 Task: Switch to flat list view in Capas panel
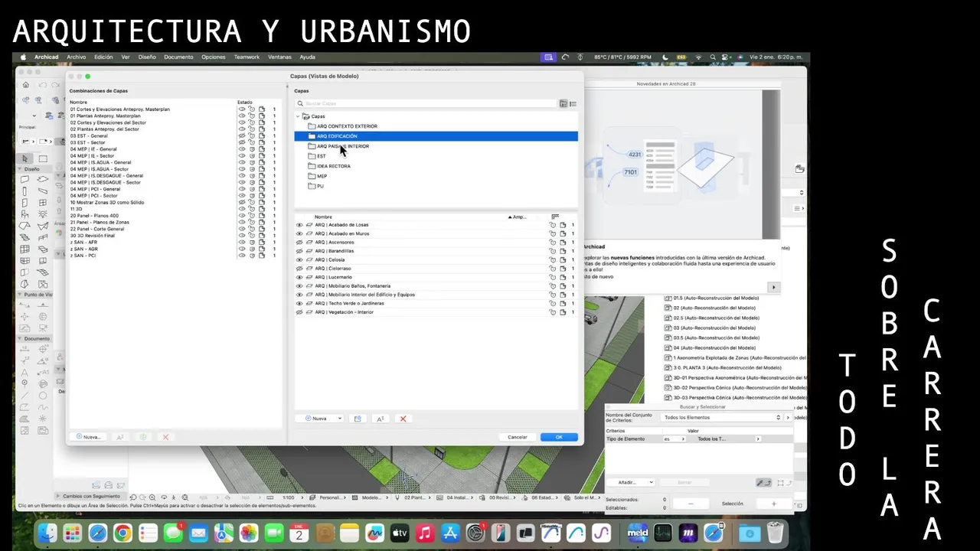(x=573, y=103)
